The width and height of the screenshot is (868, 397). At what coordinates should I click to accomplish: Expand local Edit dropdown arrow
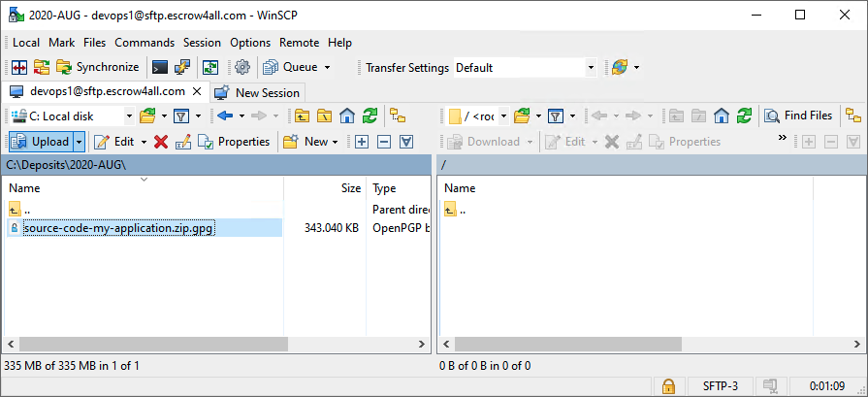coord(144,142)
